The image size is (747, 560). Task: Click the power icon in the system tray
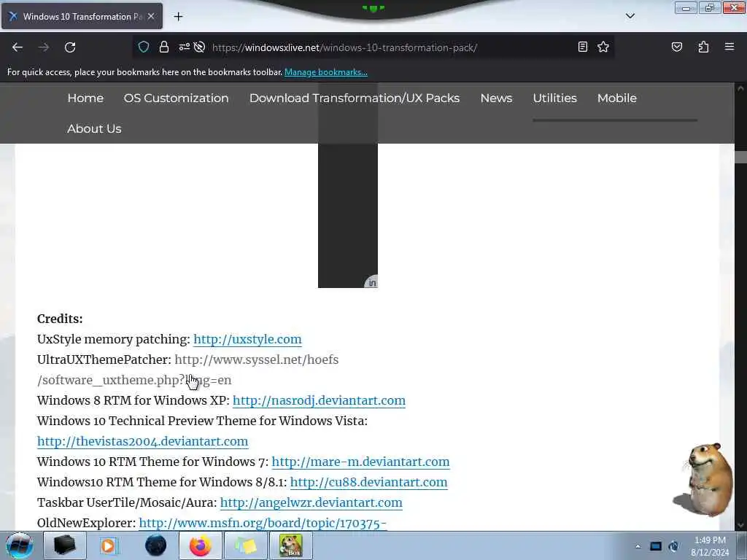pyautogui.click(x=673, y=546)
